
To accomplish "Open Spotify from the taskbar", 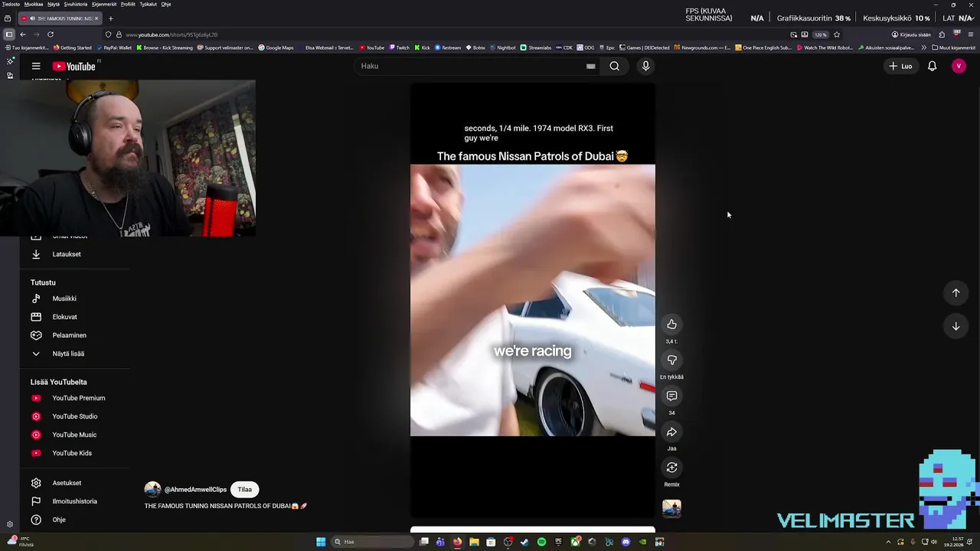I will click(x=541, y=542).
